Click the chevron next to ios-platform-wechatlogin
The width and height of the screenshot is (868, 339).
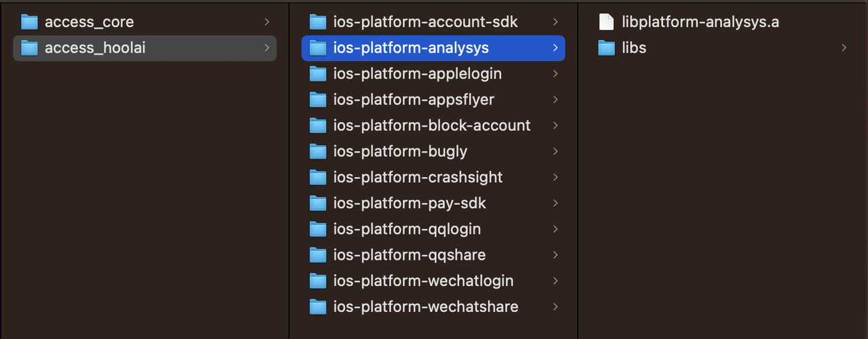click(x=555, y=281)
